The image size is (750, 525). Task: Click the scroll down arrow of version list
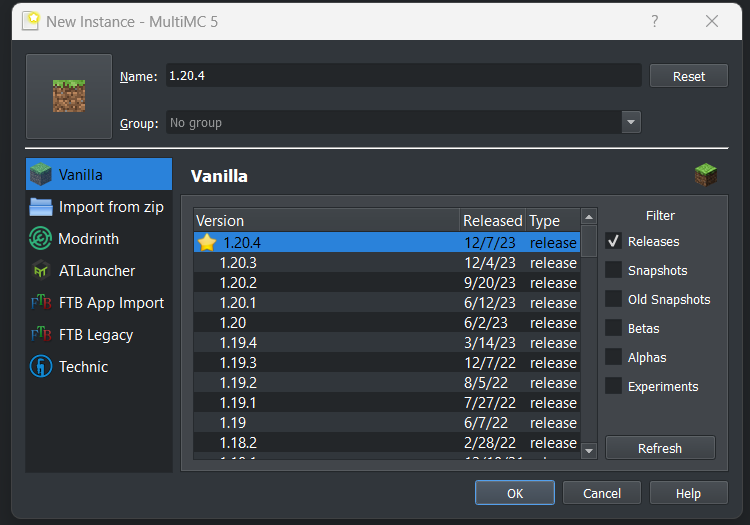[589, 450]
